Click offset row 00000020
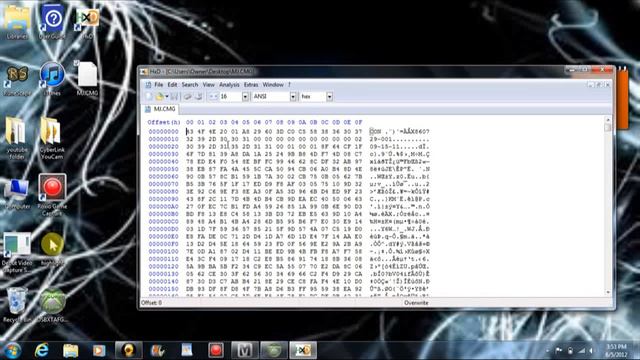This screenshot has height=360, width=640. pos(164,147)
